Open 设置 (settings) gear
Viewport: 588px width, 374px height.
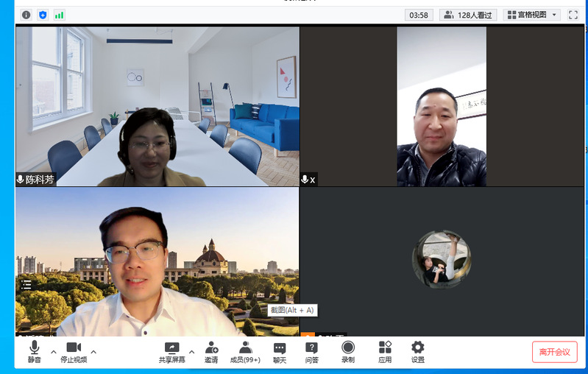click(418, 352)
